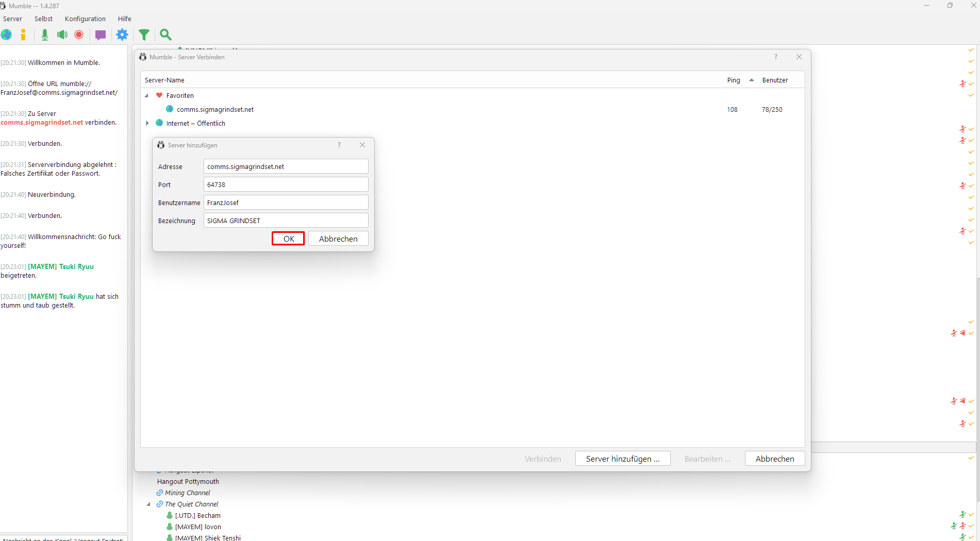Screen dimensions: 980x541
Task: Click the "Serververbindung abgelehnt" log message
Action: 58,169
